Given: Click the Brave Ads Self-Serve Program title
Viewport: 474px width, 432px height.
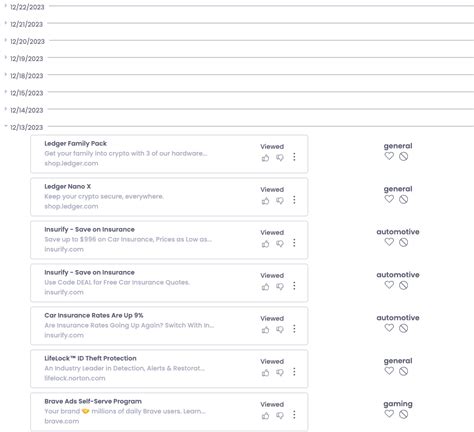Looking at the screenshot, I should [x=93, y=401].
